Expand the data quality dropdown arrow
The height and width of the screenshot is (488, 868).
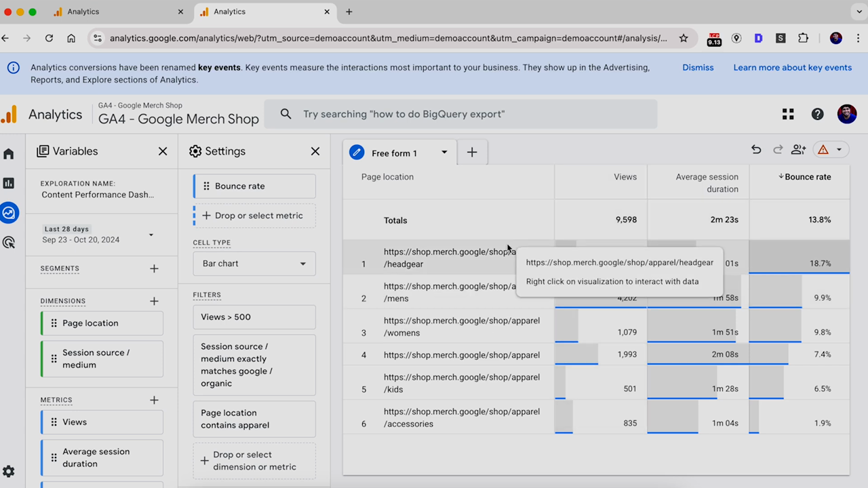(x=839, y=150)
